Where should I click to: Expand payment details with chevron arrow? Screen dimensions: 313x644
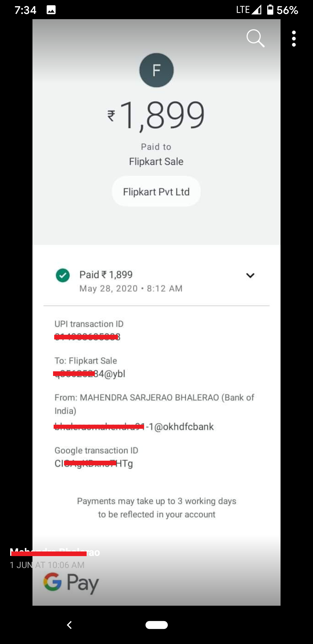(250, 275)
